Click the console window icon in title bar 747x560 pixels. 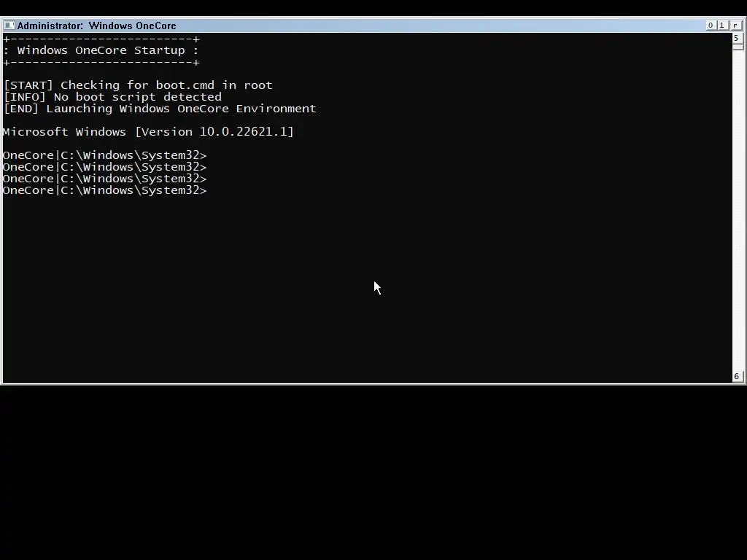[x=9, y=26]
